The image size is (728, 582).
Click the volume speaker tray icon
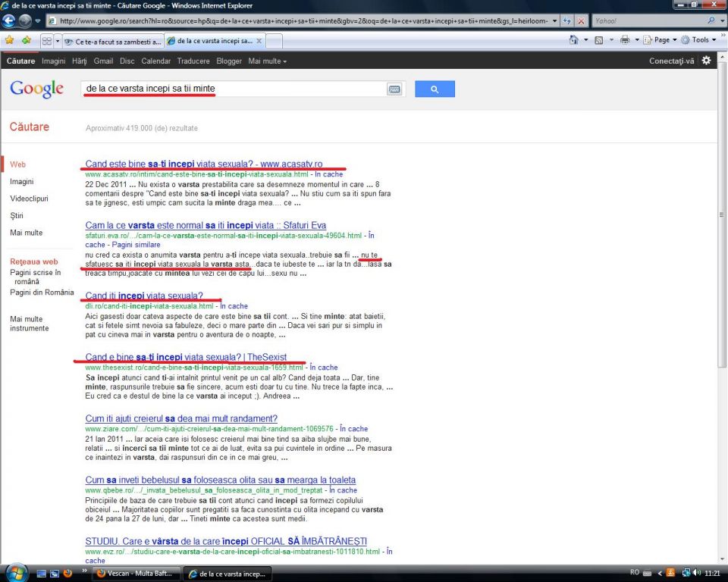[697, 573]
